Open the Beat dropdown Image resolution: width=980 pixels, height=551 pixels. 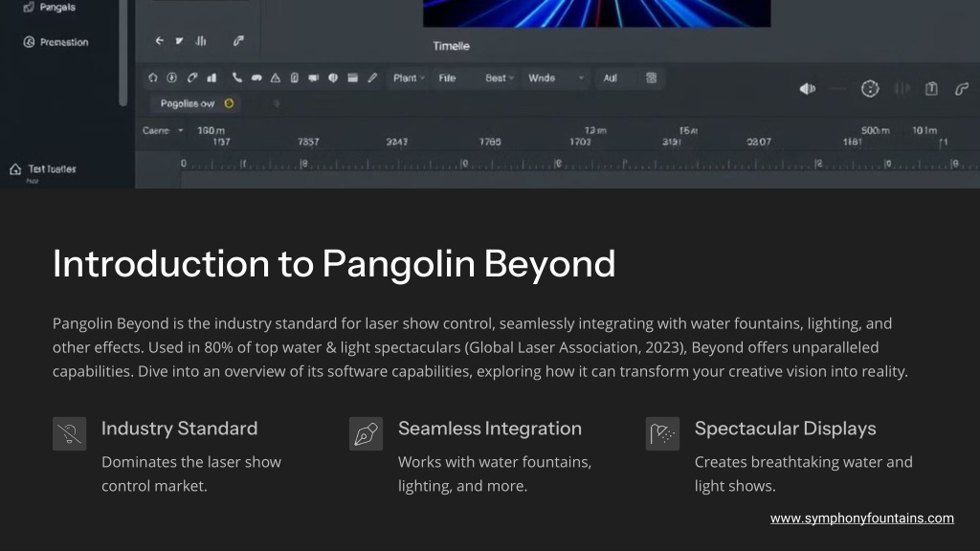point(500,78)
